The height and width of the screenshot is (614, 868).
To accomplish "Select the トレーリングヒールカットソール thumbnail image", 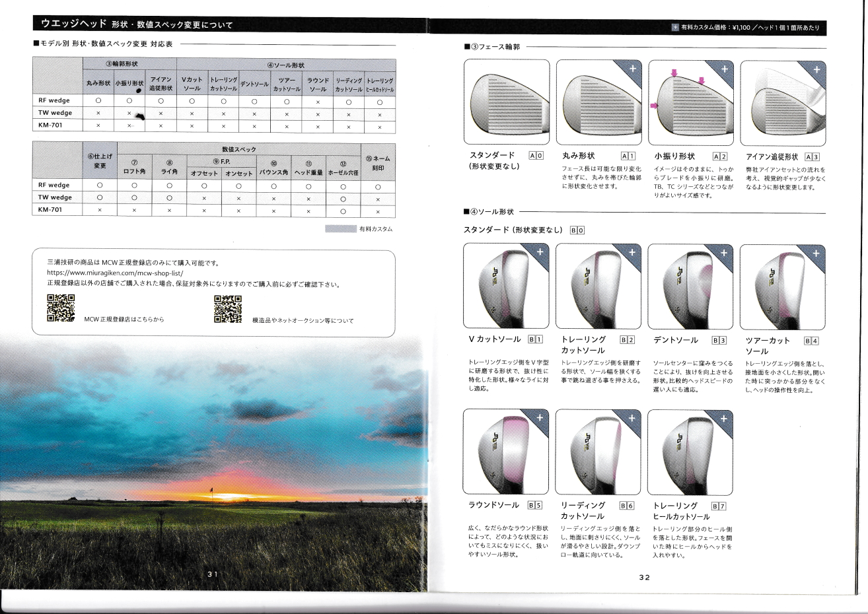I will (x=690, y=452).
